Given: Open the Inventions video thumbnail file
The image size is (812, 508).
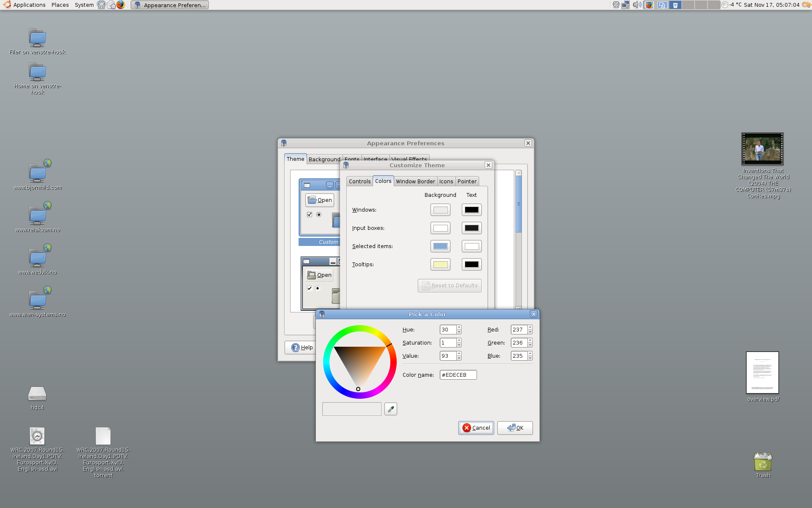Looking at the screenshot, I should (762, 149).
